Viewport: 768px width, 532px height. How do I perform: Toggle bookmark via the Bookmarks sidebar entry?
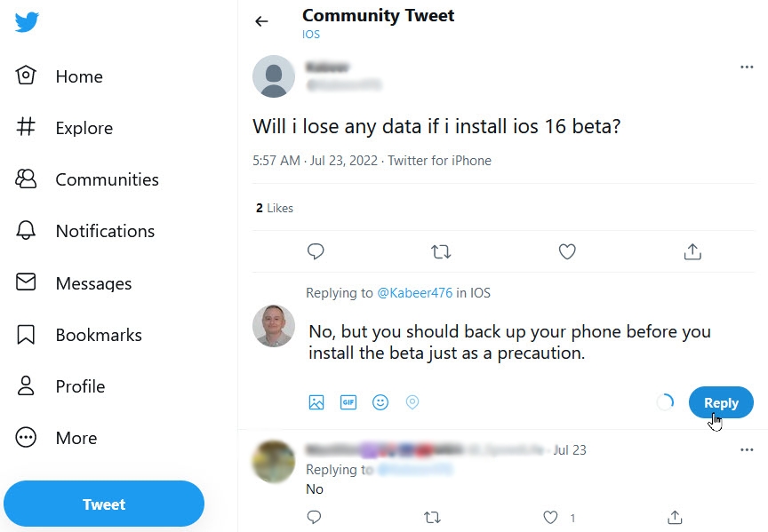tap(99, 335)
